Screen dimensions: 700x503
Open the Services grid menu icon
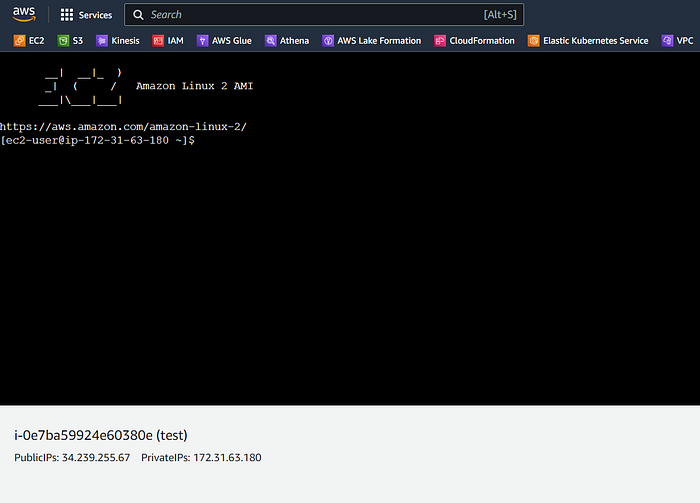(67, 15)
